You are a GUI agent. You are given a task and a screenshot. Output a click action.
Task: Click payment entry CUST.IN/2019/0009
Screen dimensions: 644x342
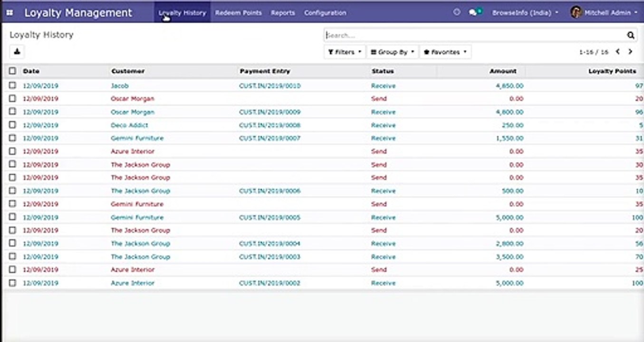point(270,112)
